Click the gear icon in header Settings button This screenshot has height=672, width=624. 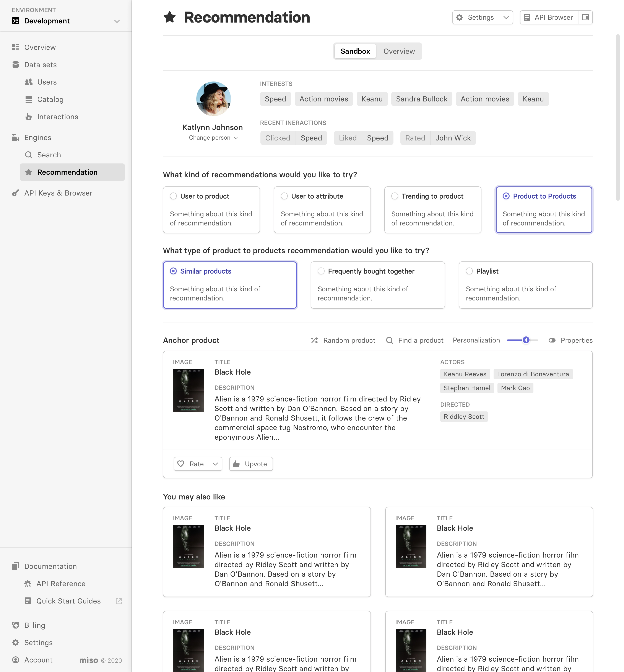[459, 17]
